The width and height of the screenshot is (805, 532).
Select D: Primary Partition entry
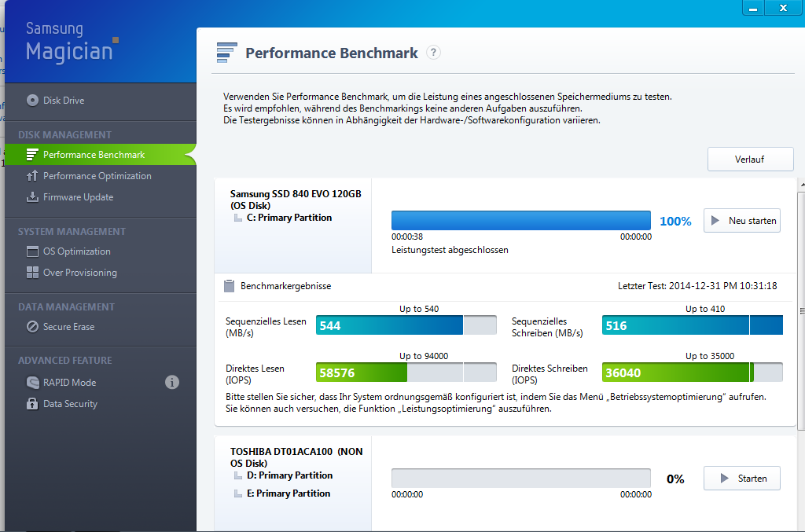pyautogui.click(x=289, y=475)
